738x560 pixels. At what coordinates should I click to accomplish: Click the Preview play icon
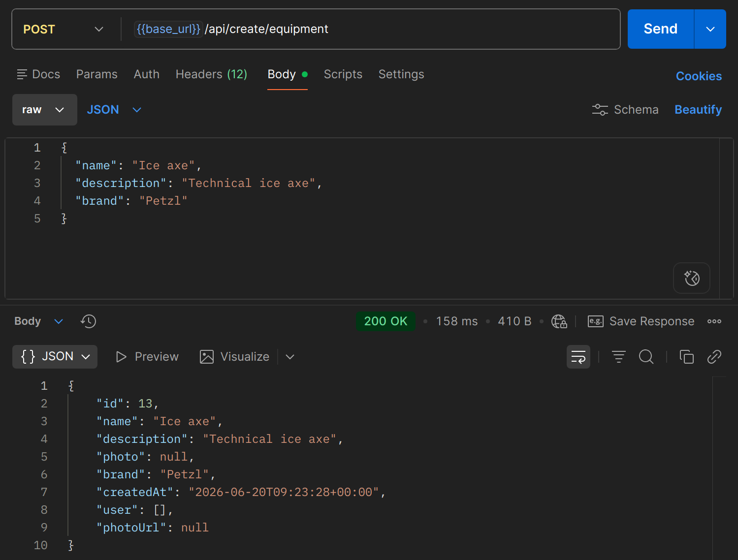coord(121,357)
